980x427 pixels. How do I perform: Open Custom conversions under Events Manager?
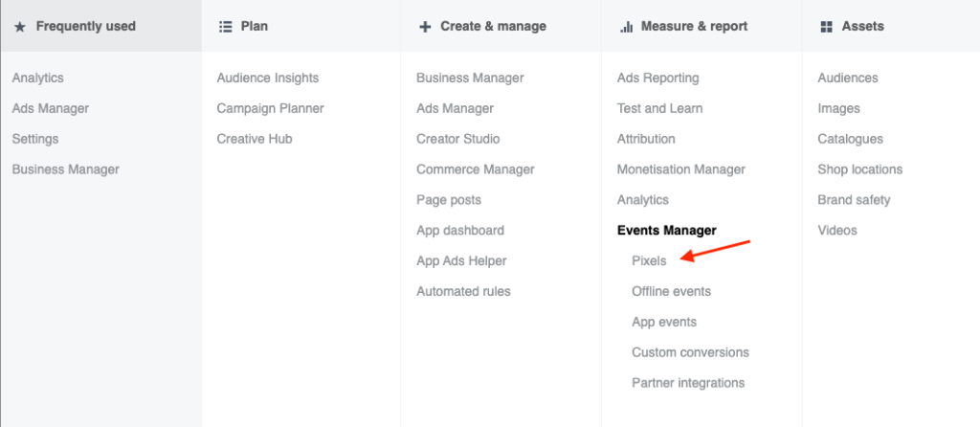(690, 352)
